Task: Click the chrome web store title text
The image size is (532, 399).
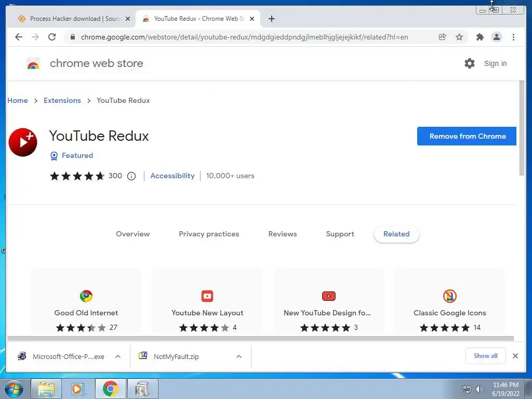Action: tap(96, 63)
